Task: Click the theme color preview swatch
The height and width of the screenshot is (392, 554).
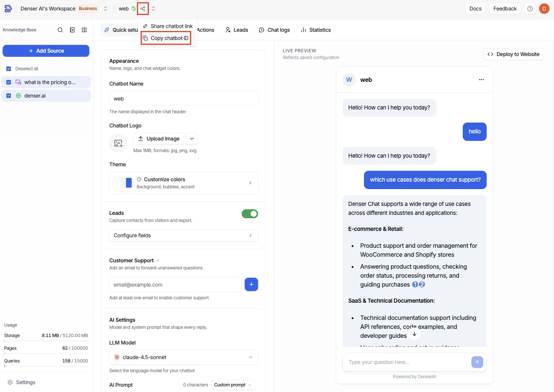Action: (x=123, y=183)
